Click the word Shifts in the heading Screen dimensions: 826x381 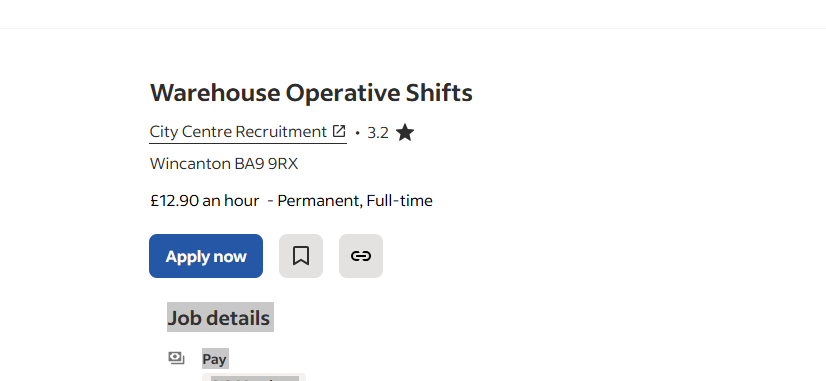(x=439, y=93)
